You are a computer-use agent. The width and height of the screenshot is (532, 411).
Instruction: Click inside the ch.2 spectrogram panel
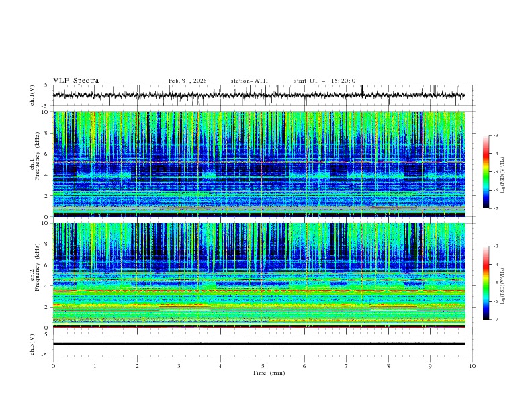coord(259,275)
